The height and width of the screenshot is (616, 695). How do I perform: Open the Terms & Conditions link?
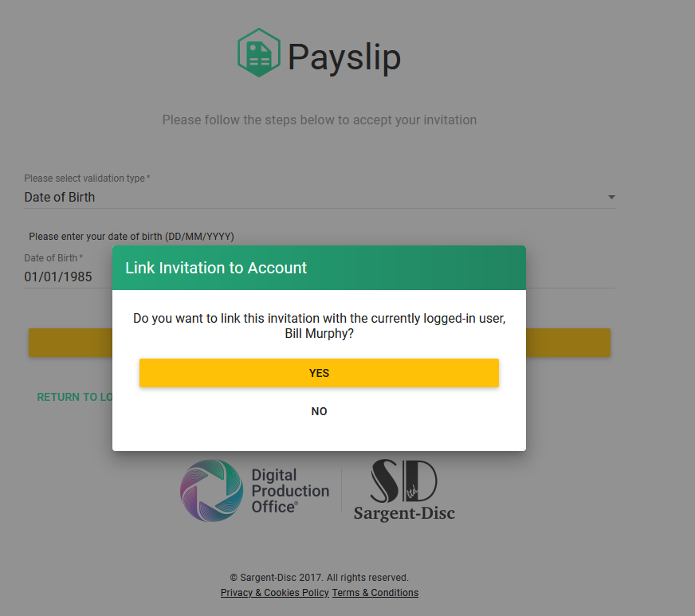click(375, 593)
